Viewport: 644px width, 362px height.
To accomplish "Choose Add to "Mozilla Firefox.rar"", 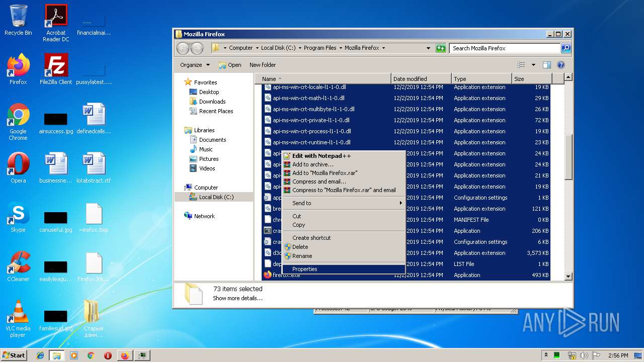I will click(x=344, y=173).
